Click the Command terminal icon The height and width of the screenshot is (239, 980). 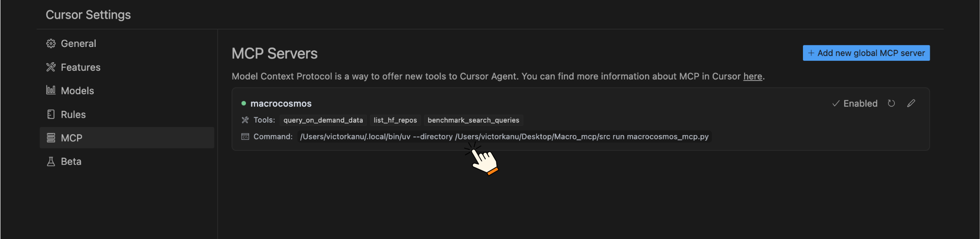[245, 137]
